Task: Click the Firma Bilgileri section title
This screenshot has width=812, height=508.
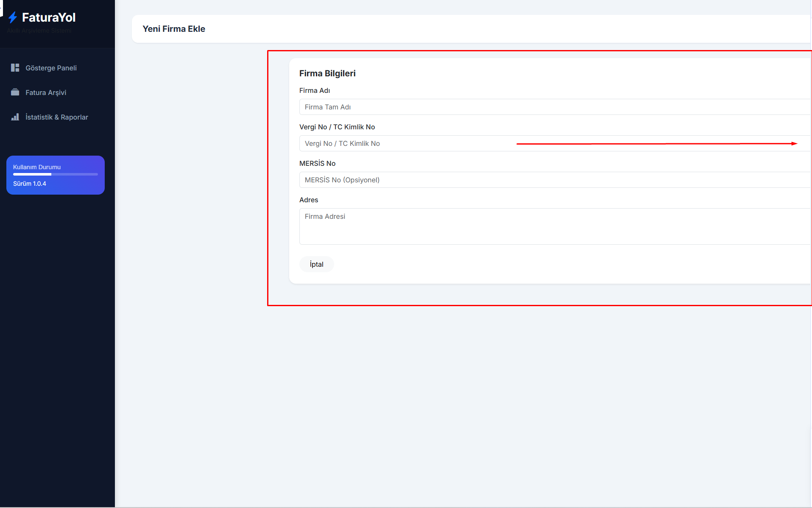Action: click(x=327, y=73)
